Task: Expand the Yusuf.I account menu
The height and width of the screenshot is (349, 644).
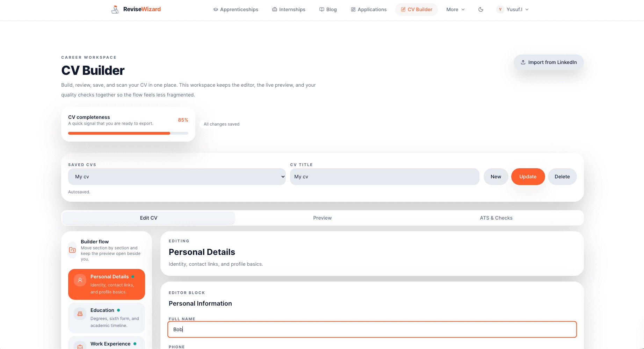Action: 513,9
